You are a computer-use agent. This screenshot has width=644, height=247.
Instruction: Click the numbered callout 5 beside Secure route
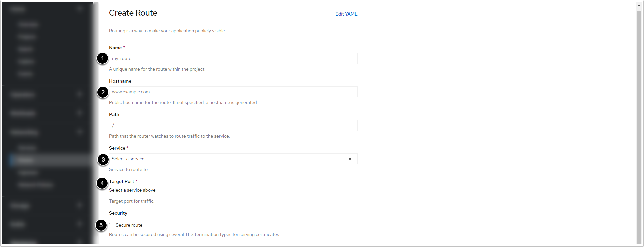pos(101,225)
